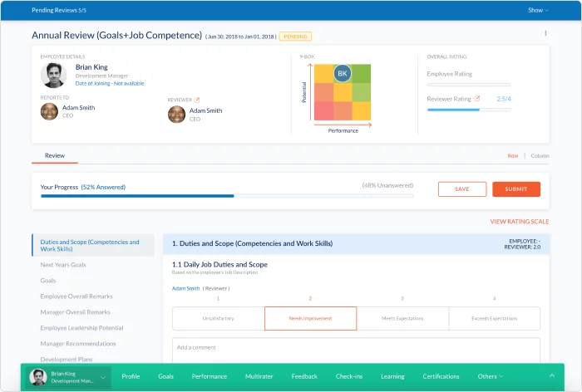Image resolution: width=582 pixels, height=392 pixels.
Task: Open the Review tab
Action: coord(55,156)
